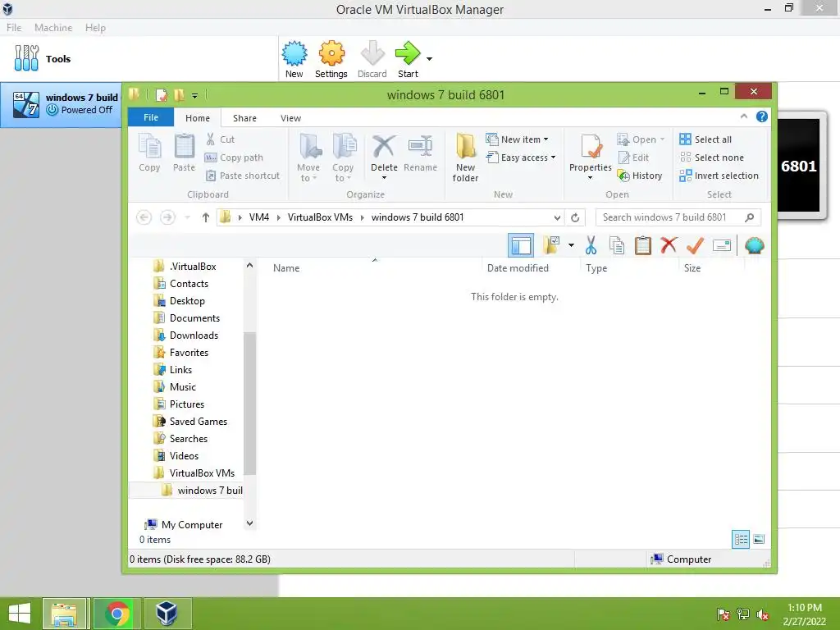The image size is (840, 630).
Task: Open the Explorer File tab
Action: pyautogui.click(x=151, y=117)
